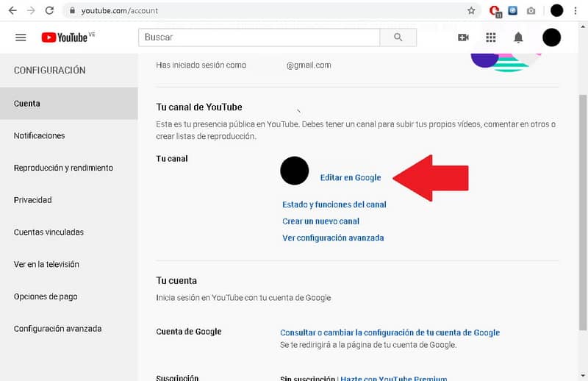Open Configuración avanzada in sidebar
The image size is (588, 381).
(x=69, y=329)
